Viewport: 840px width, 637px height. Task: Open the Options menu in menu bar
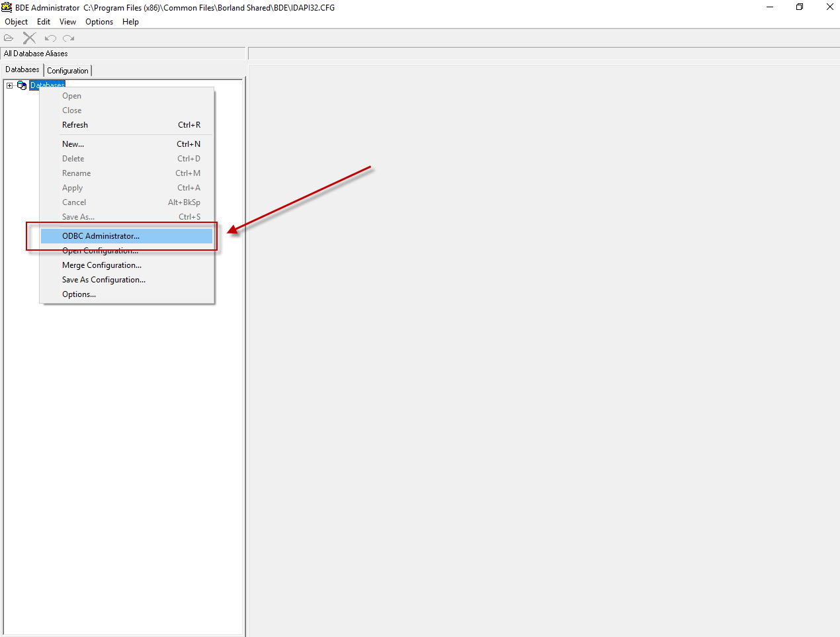(99, 22)
